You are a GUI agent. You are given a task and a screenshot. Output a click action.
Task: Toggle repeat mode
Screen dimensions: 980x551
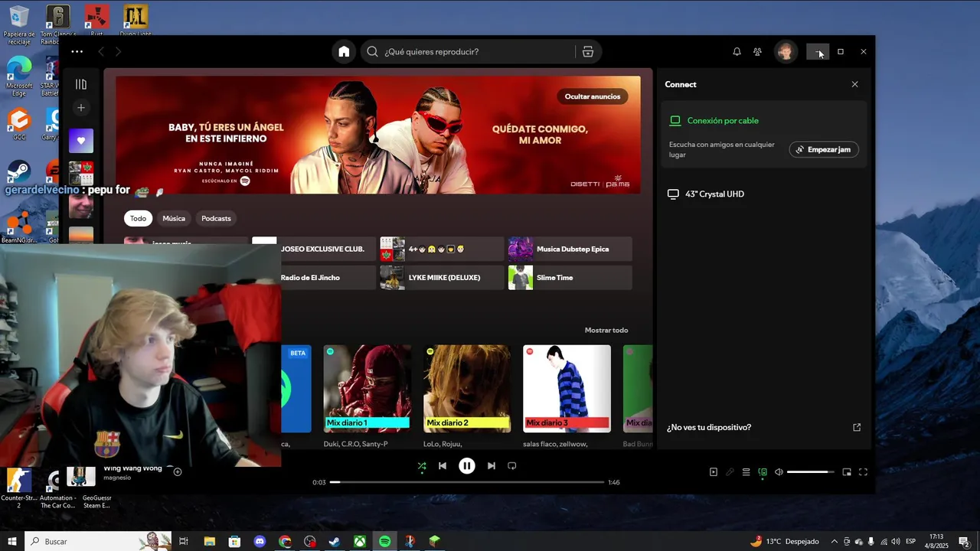coord(512,465)
